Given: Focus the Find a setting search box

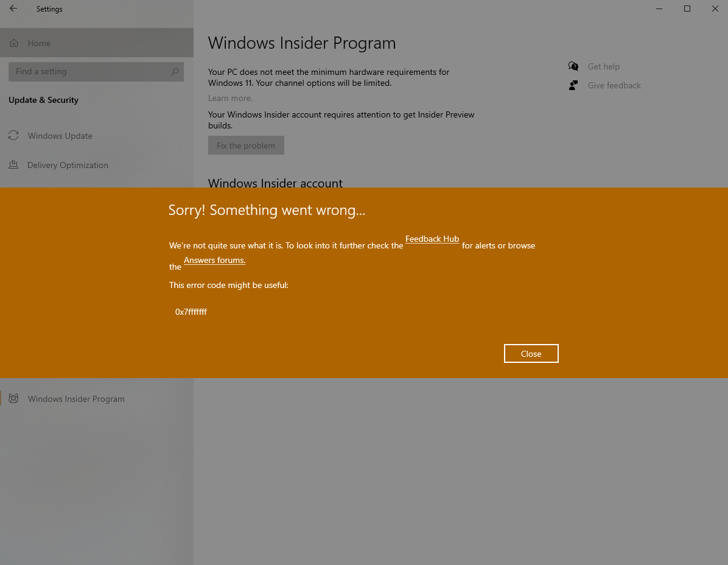Looking at the screenshot, I should (x=96, y=71).
